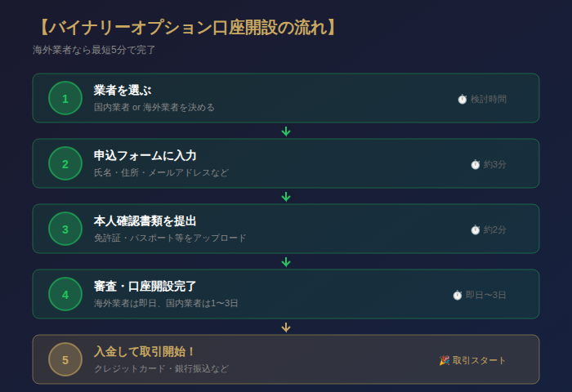Click the stopwatch icon beside 検討時間
572x392 pixels.
[462, 99]
